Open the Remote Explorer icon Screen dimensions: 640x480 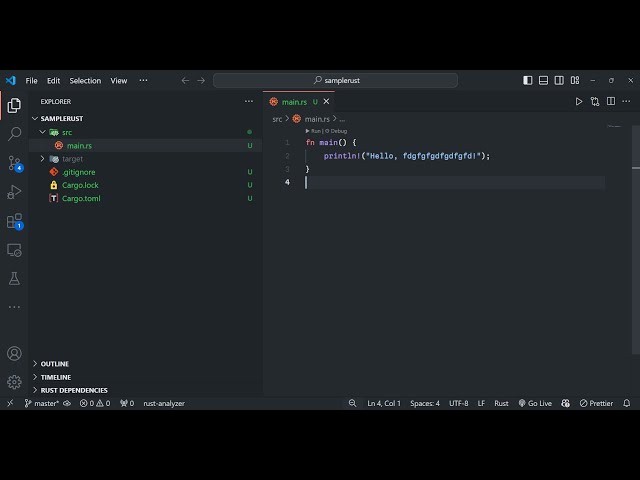pos(14,250)
